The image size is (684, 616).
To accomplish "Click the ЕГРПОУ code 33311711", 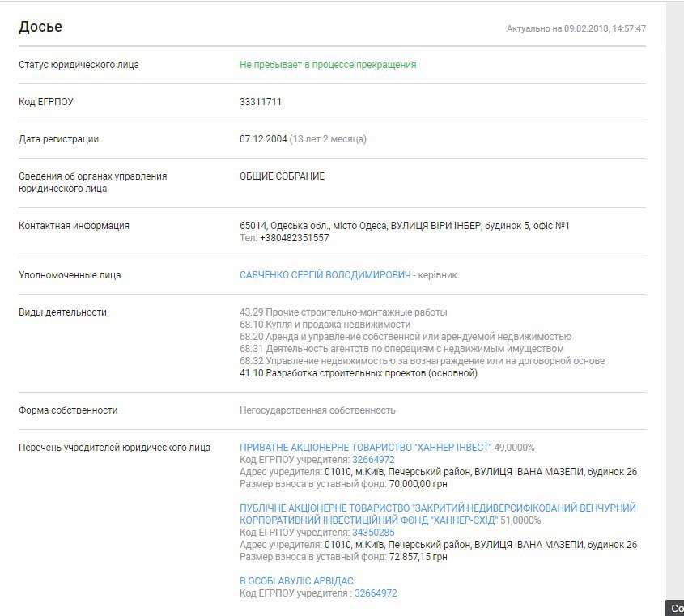I will tap(261, 102).
